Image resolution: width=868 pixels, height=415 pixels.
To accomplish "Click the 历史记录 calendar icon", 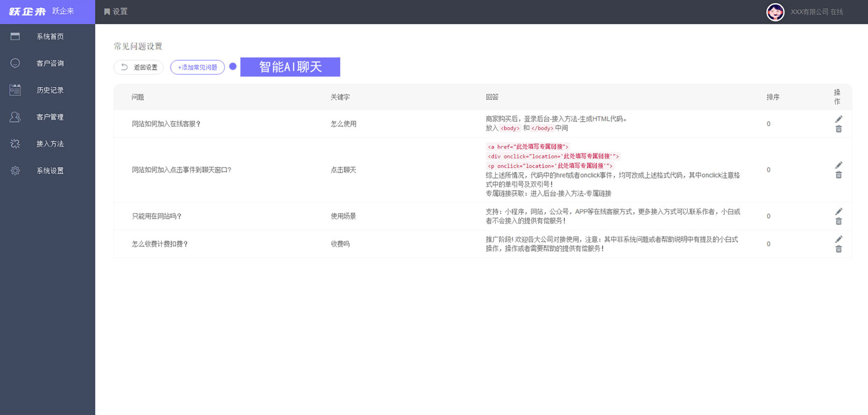I will pos(15,90).
